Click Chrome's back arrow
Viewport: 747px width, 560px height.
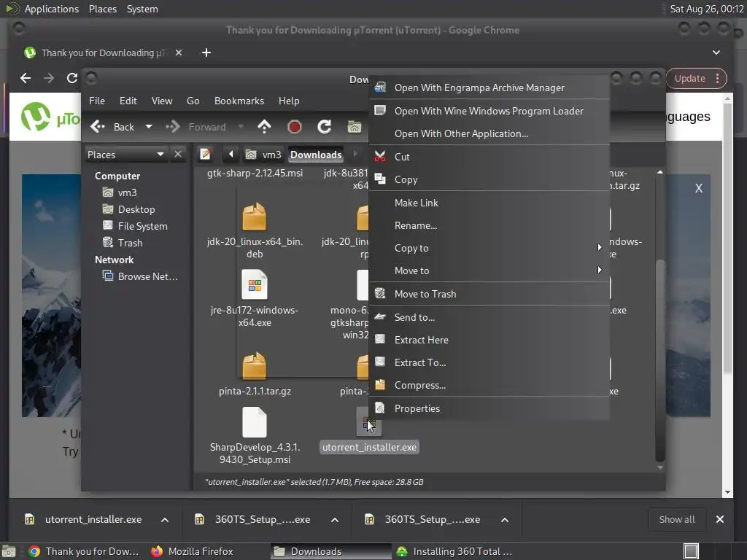point(26,78)
